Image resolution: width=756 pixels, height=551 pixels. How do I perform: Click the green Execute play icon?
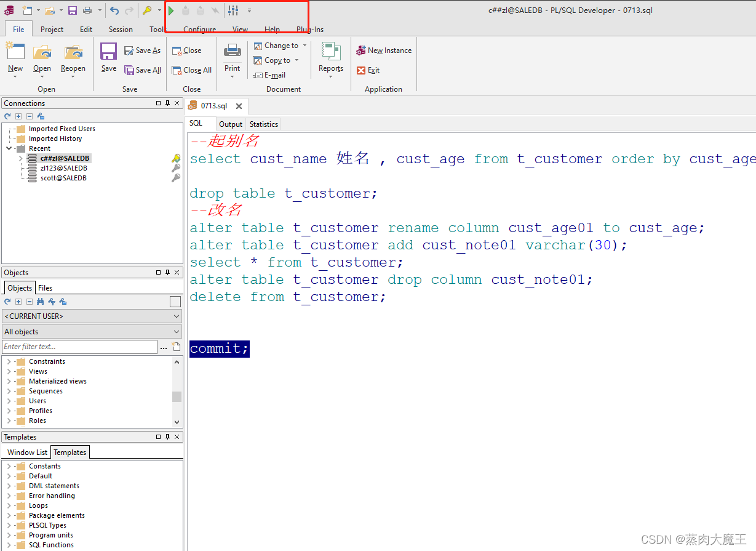click(x=171, y=10)
